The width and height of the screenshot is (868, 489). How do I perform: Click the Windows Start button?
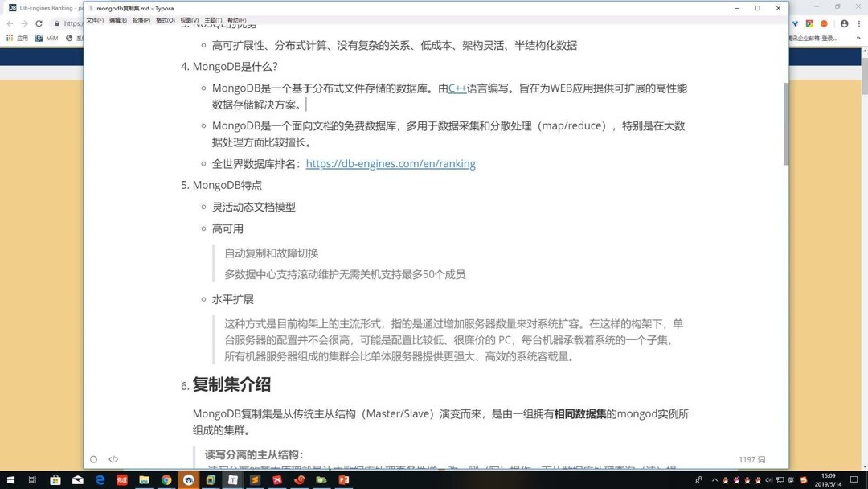pyautogui.click(x=10, y=479)
